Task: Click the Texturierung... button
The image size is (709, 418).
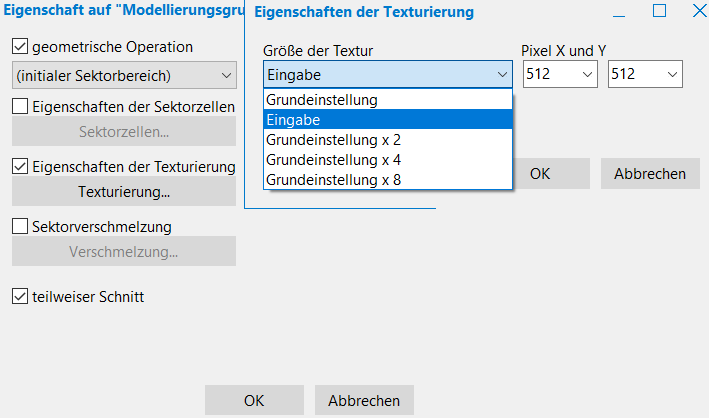Action: 124,191
